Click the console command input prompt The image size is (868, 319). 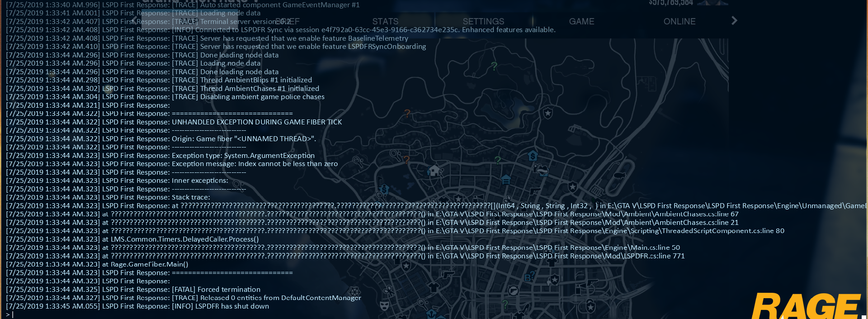10,314
